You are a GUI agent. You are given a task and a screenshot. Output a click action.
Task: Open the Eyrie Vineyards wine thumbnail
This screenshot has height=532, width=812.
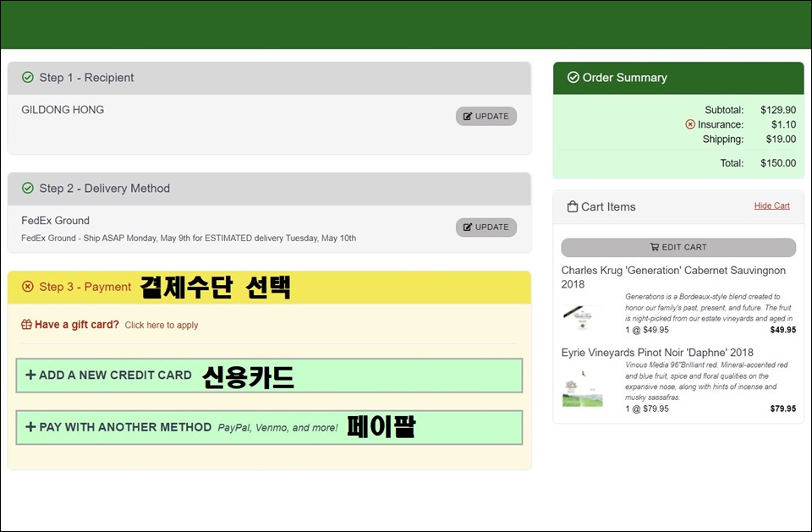[583, 388]
